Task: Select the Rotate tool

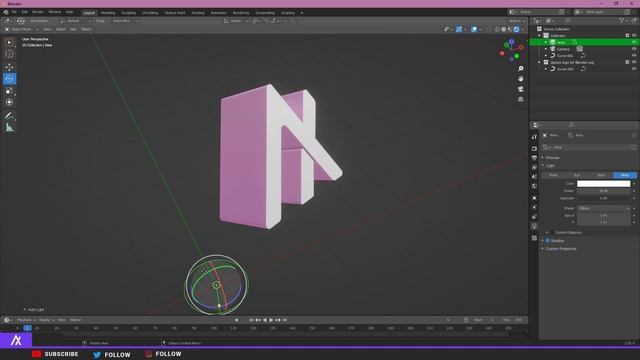Action: (9, 79)
